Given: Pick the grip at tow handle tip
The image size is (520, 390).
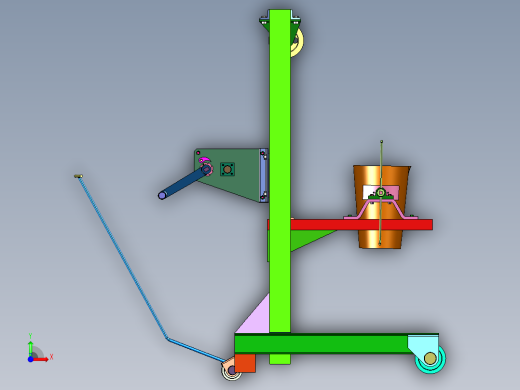Looking at the screenshot, I should pyautogui.click(x=78, y=176).
